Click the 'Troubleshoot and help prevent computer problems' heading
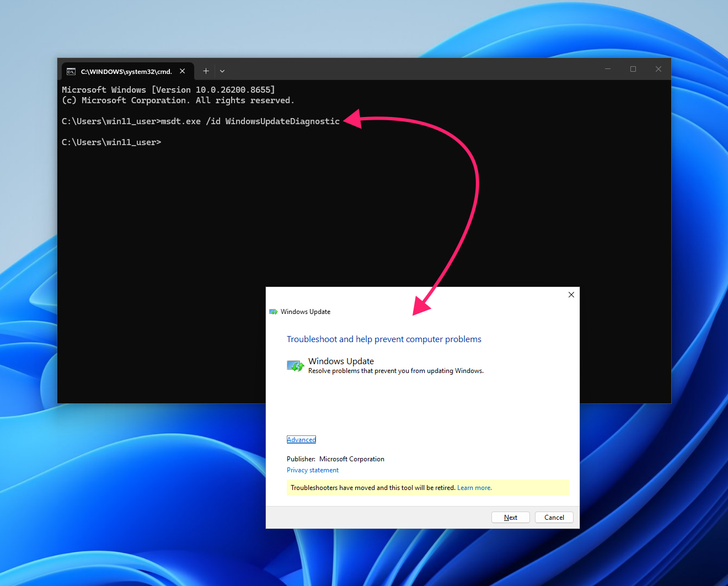The width and height of the screenshot is (728, 586). tap(384, 339)
